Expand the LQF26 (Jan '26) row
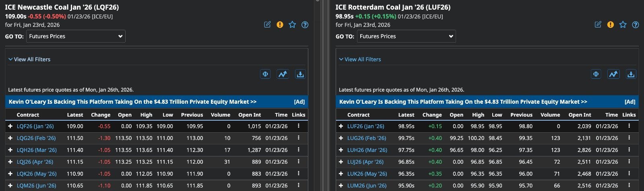 coord(10,126)
